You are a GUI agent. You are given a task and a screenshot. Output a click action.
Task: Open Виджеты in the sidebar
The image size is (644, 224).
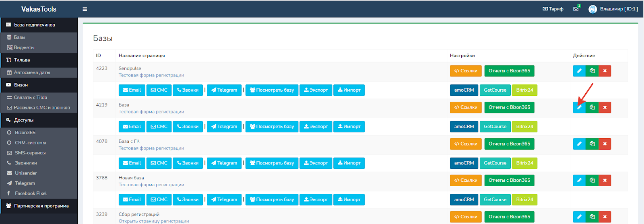pyautogui.click(x=24, y=47)
